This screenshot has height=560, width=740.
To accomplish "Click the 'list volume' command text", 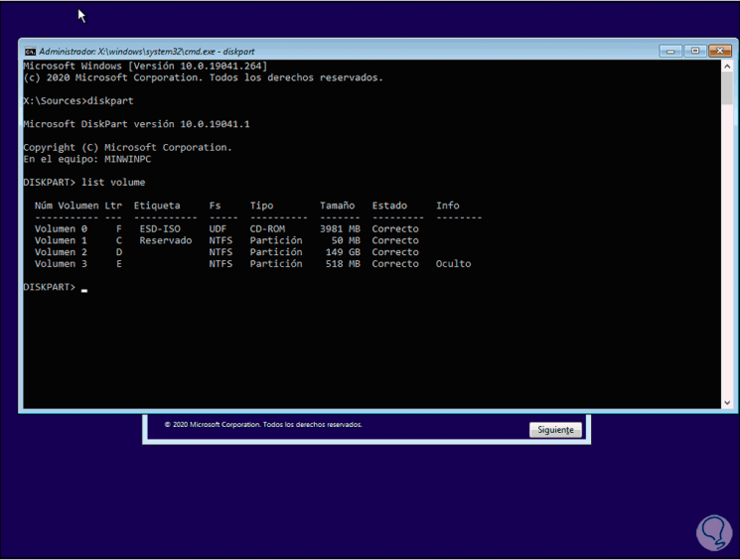I will [113, 182].
